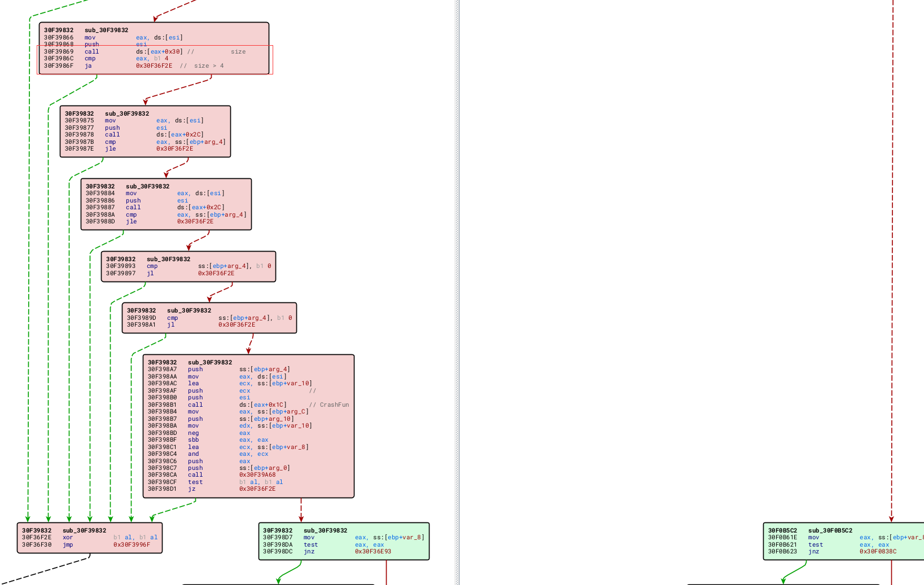Click the neg eax instruction at 30F398BD
This screenshot has height=585, width=924.
tap(199, 433)
